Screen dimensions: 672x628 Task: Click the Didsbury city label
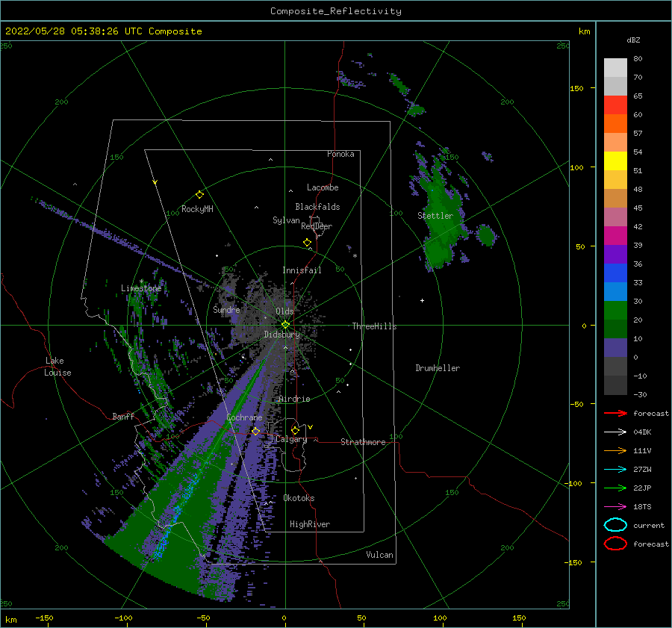[281, 335]
